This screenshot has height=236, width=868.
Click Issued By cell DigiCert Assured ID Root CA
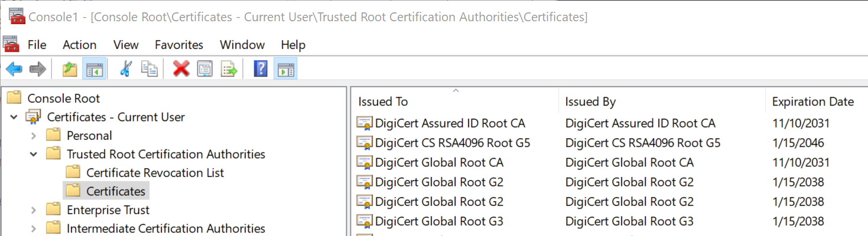(640, 123)
